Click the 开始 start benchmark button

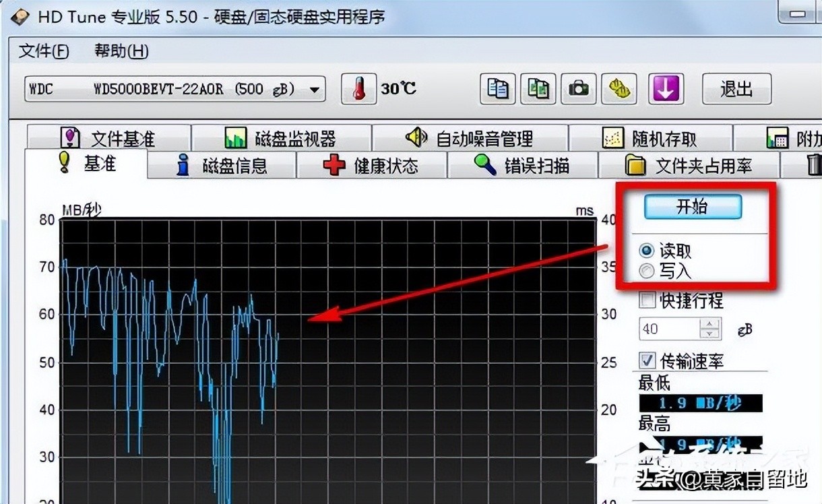[693, 207]
